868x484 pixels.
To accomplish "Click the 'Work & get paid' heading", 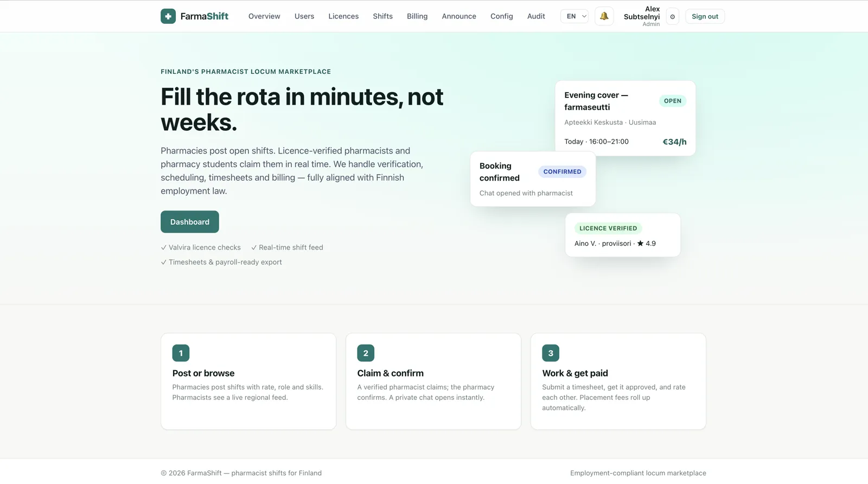I will [575, 373].
